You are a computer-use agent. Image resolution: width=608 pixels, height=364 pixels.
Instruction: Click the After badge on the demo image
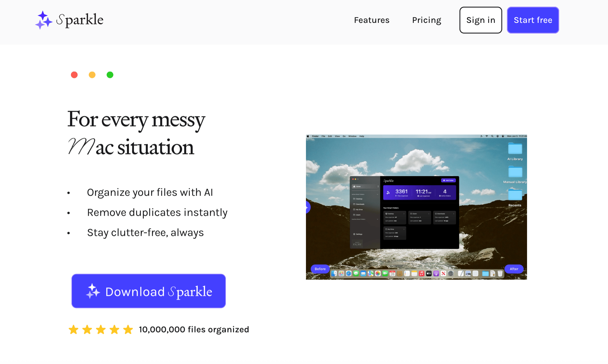click(514, 269)
